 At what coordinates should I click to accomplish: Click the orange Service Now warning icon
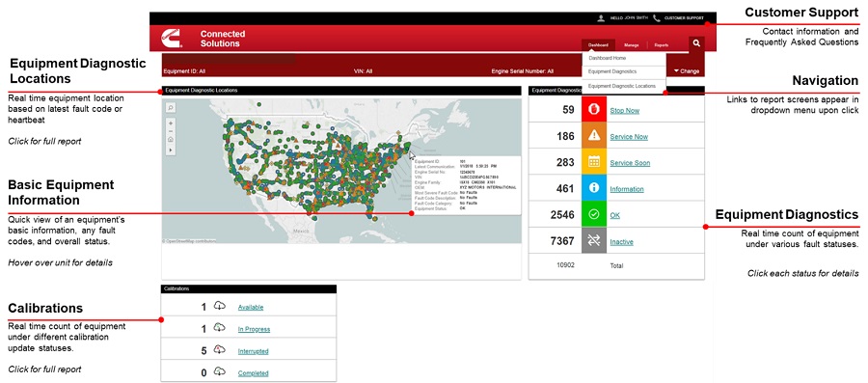tap(594, 136)
